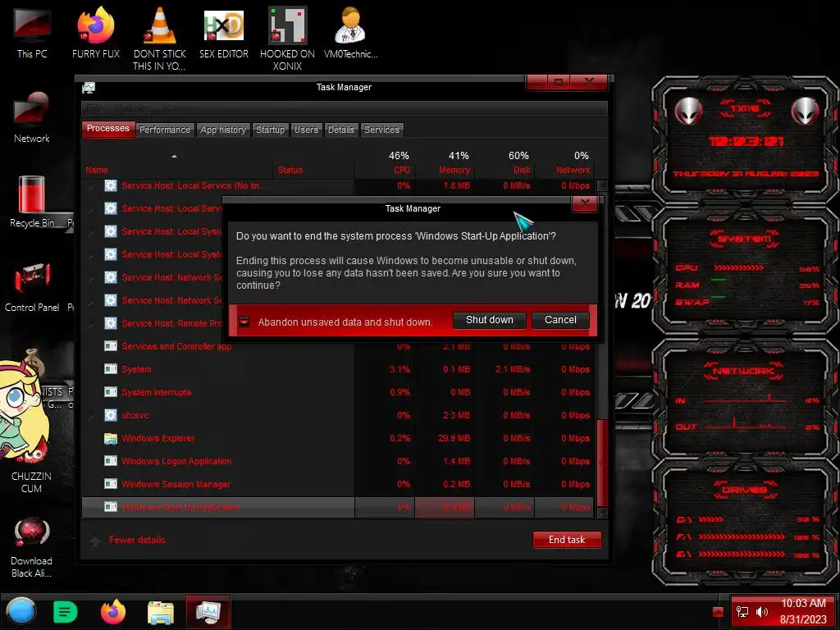840x630 pixels.
Task: Sort by the Disk column header
Action: coord(504,163)
